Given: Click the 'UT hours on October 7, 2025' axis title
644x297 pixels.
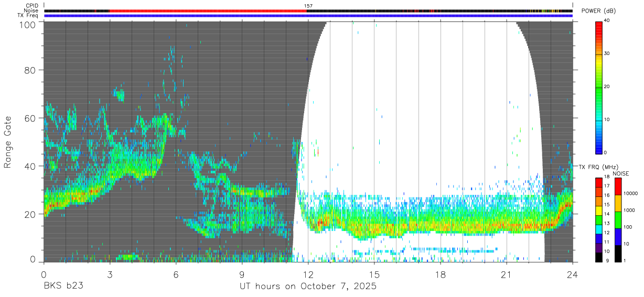Looking at the screenshot, I should (308, 287).
